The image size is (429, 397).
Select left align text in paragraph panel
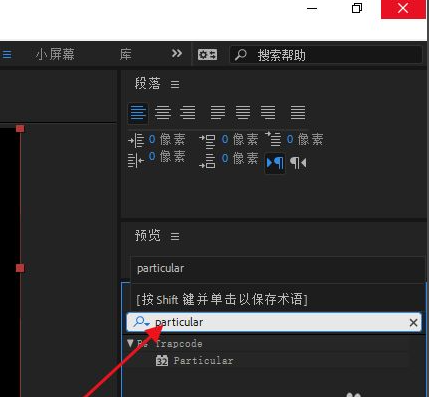138,113
